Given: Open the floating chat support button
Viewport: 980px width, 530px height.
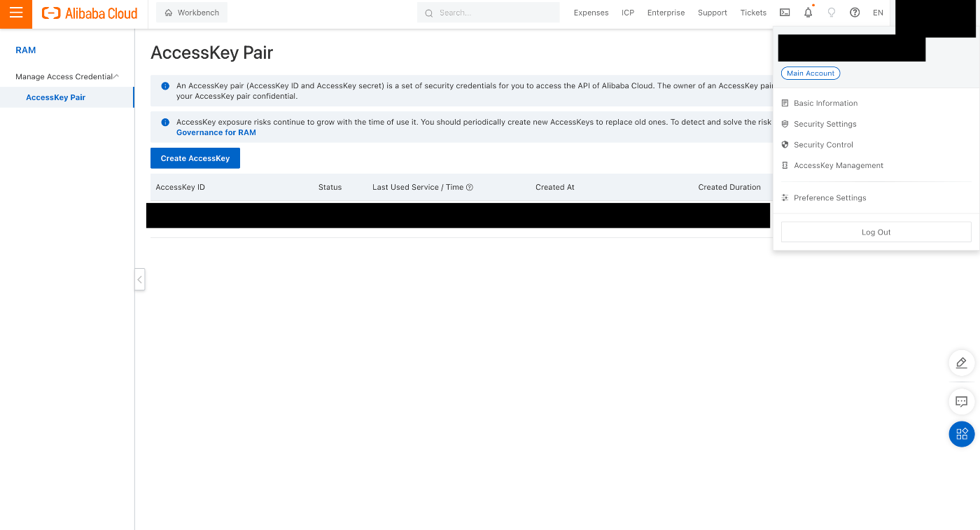Looking at the screenshot, I should coord(961,402).
